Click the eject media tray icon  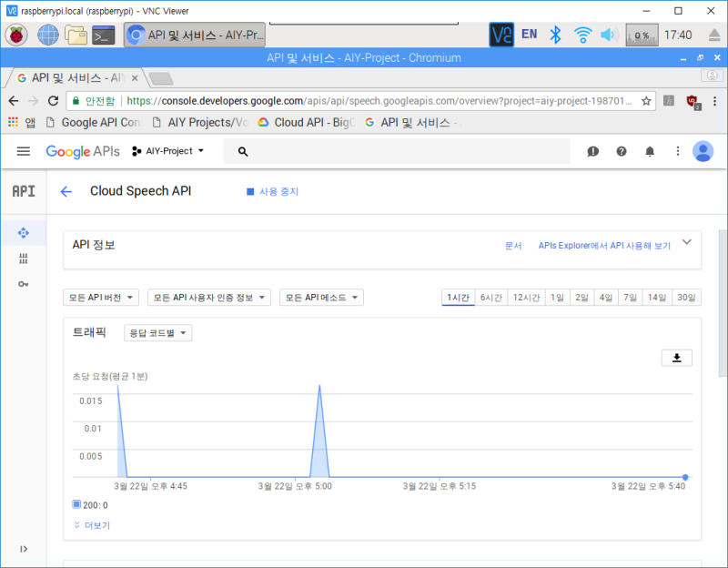point(714,35)
